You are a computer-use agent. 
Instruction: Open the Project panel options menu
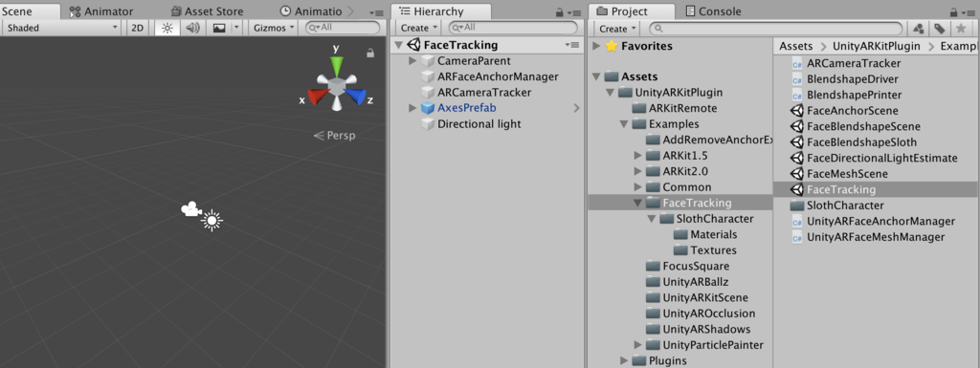[969, 12]
